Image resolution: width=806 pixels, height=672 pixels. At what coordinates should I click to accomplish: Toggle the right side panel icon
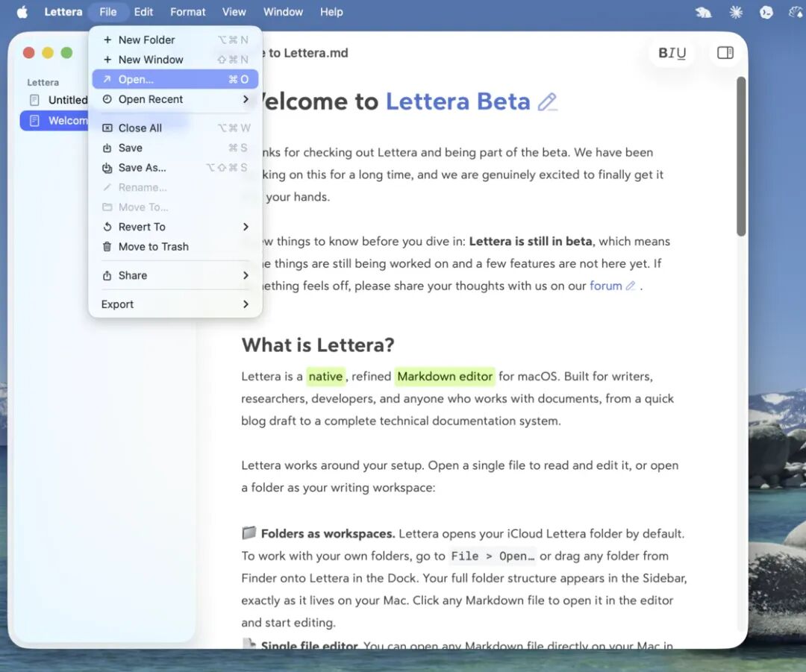click(x=725, y=53)
